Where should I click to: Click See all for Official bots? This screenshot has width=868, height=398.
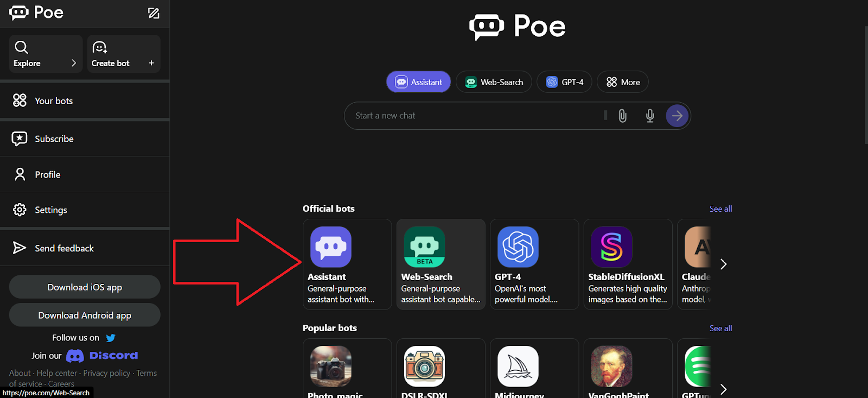720,209
